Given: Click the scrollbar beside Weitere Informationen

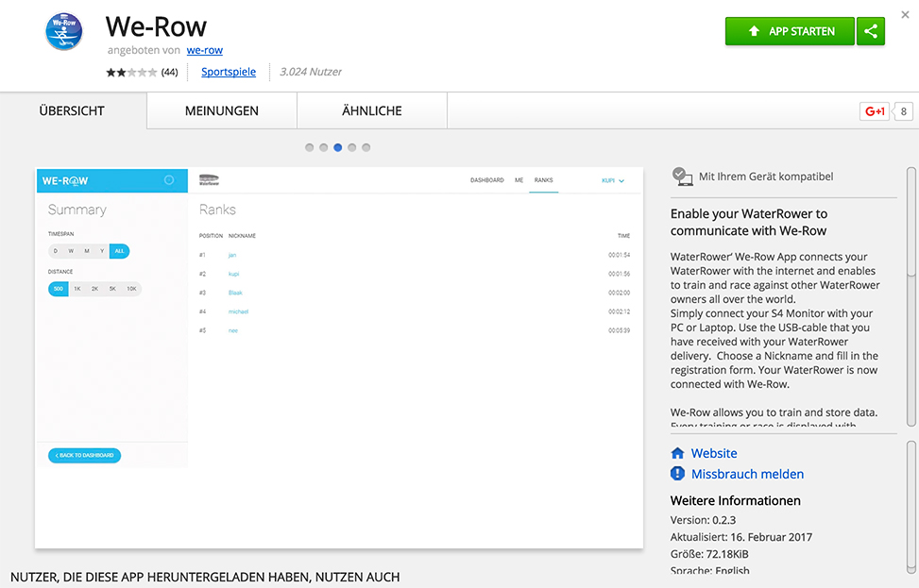Looking at the screenshot, I should tap(910, 507).
